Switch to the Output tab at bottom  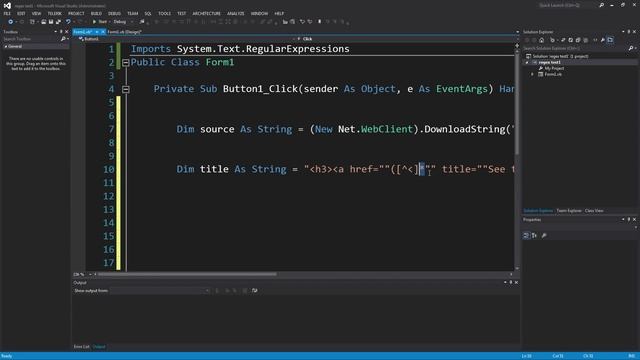99,347
